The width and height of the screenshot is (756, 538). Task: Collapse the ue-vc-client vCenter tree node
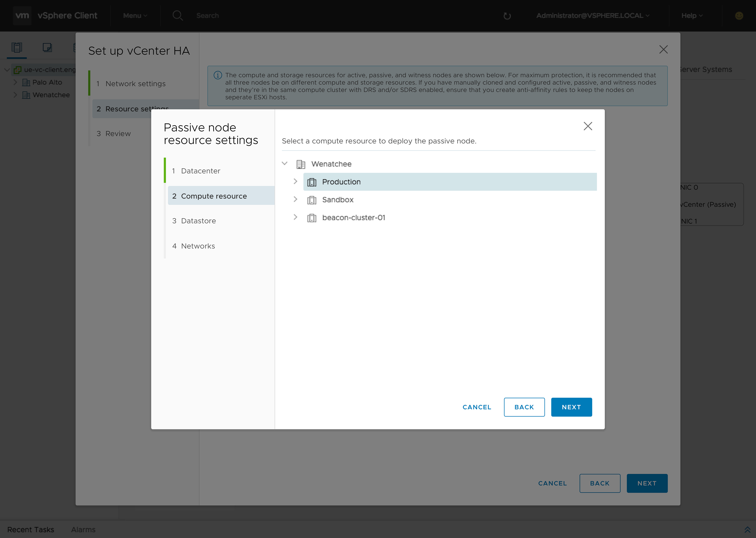point(7,70)
